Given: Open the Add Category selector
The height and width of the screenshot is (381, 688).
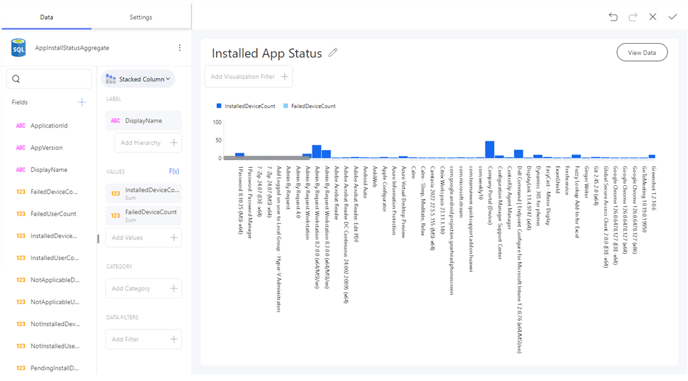Looking at the screenshot, I should tap(143, 288).
